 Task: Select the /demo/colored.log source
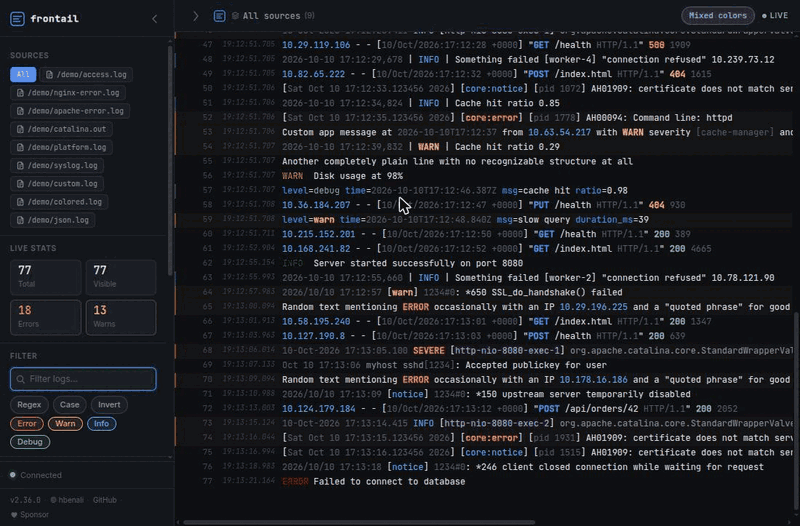59,202
